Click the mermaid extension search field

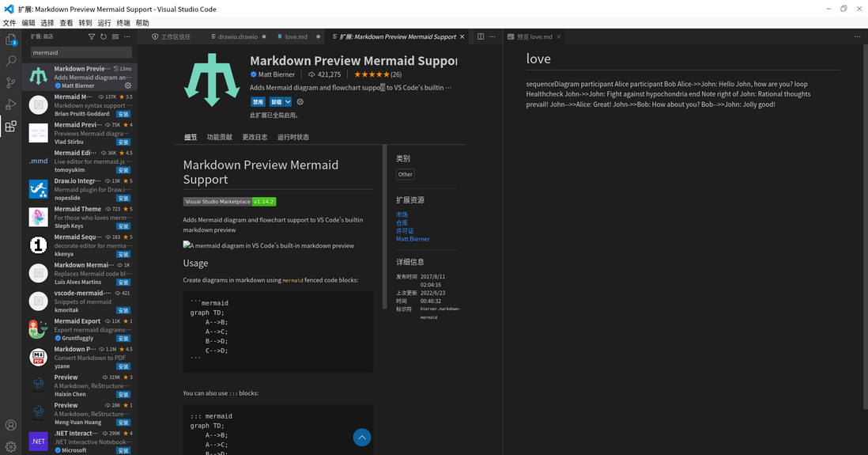[81, 53]
